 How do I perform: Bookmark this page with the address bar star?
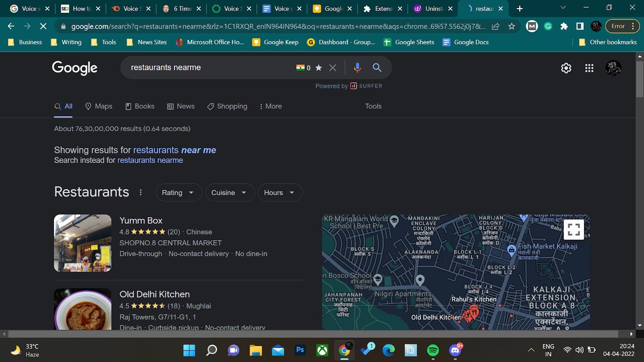(x=512, y=26)
